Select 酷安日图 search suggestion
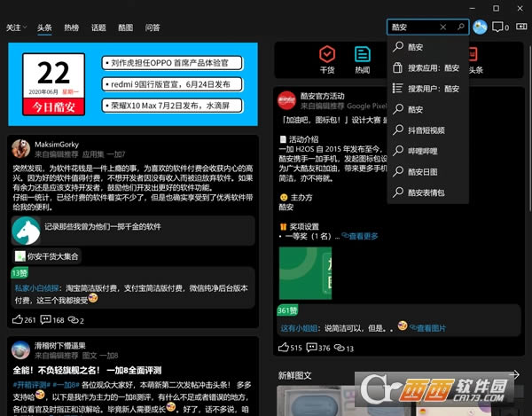The height and width of the screenshot is (416, 532). click(428, 172)
